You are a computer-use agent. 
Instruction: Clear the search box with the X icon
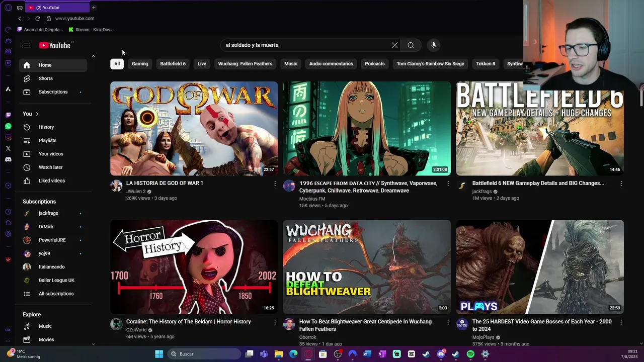coord(394,45)
